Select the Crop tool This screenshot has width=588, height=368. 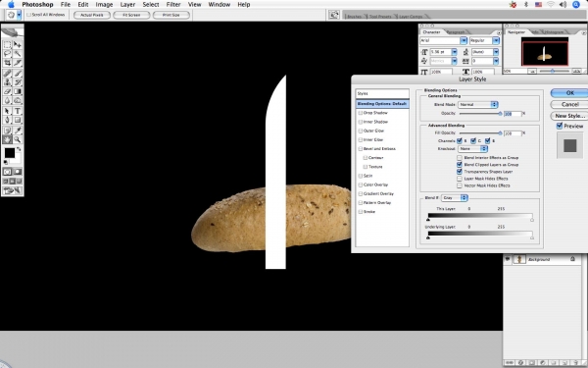click(7, 63)
